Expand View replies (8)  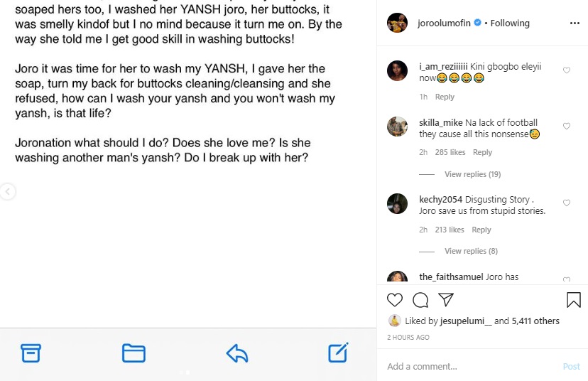pyautogui.click(x=471, y=251)
